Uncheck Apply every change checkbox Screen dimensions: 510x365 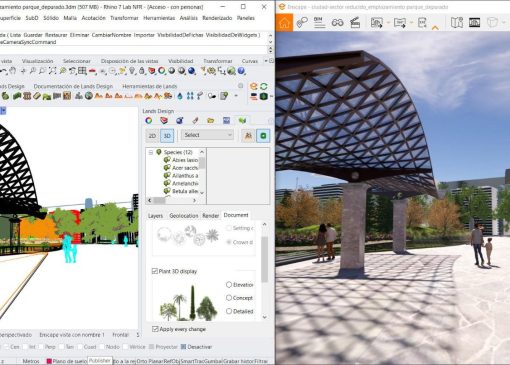tap(155, 329)
